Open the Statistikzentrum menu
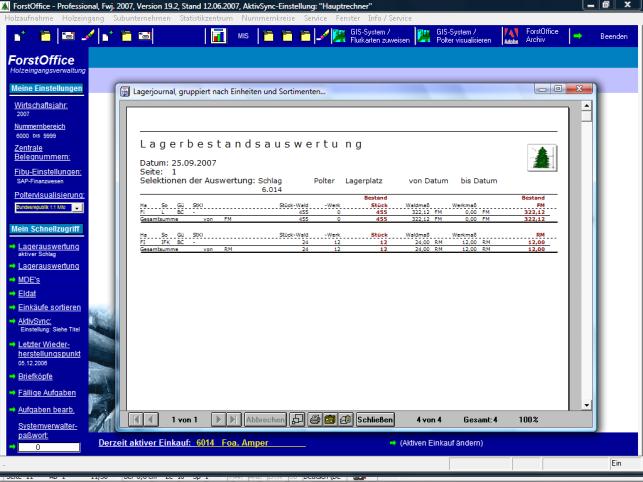643x482 pixels. (x=206, y=18)
